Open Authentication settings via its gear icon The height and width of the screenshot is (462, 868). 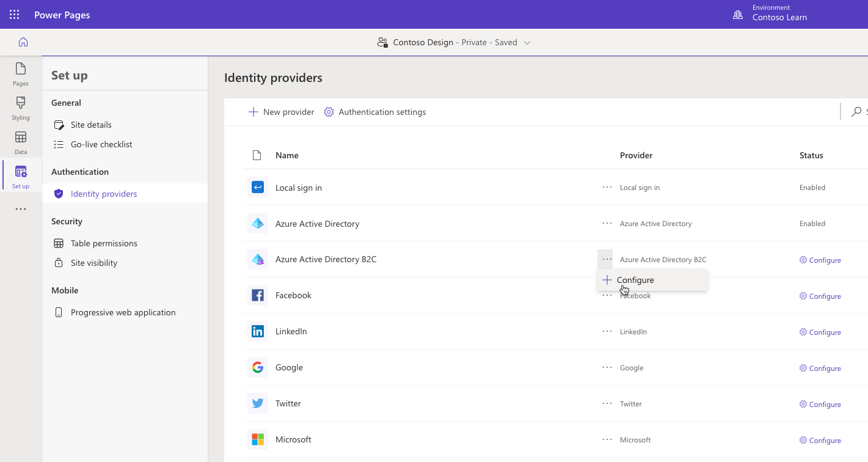point(329,112)
